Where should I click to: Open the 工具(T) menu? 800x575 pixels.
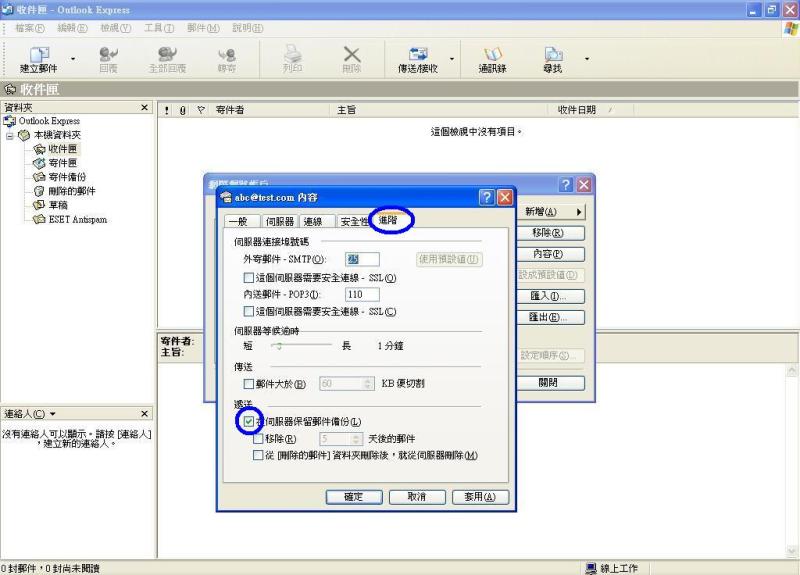click(x=159, y=28)
